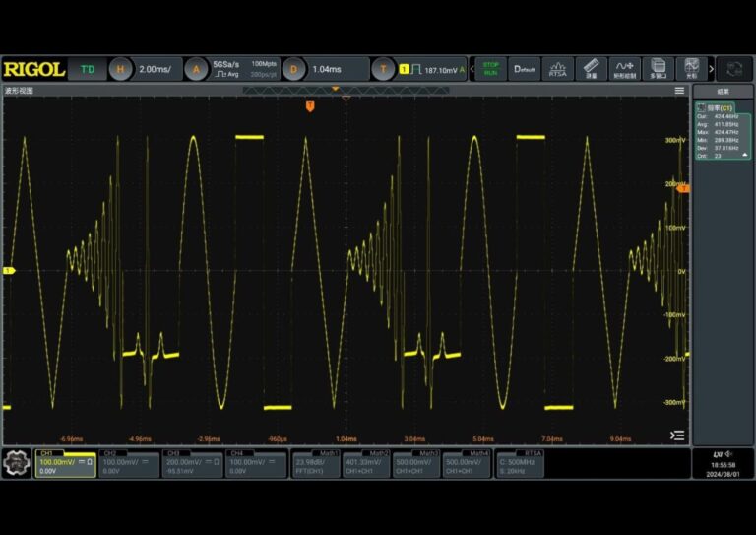This screenshot has height=535, width=756.
Task: Click the yellow channel 1 ground marker
Action: [9, 271]
